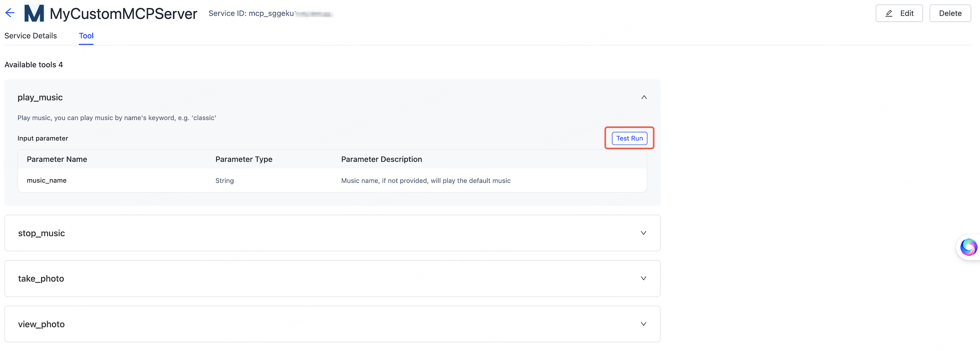Viewport: 980px width, 351px height.
Task: Click the Delete button
Action: pyautogui.click(x=950, y=13)
